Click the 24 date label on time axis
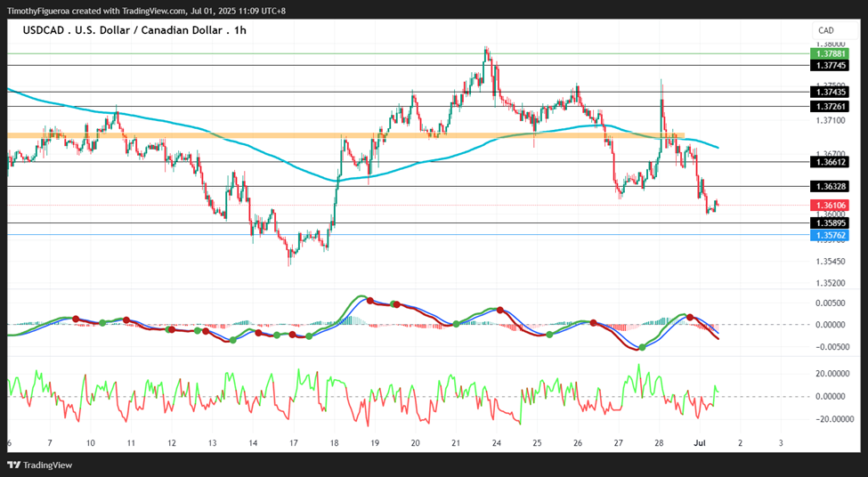Viewport: 868px width, 477px height. coord(497,443)
